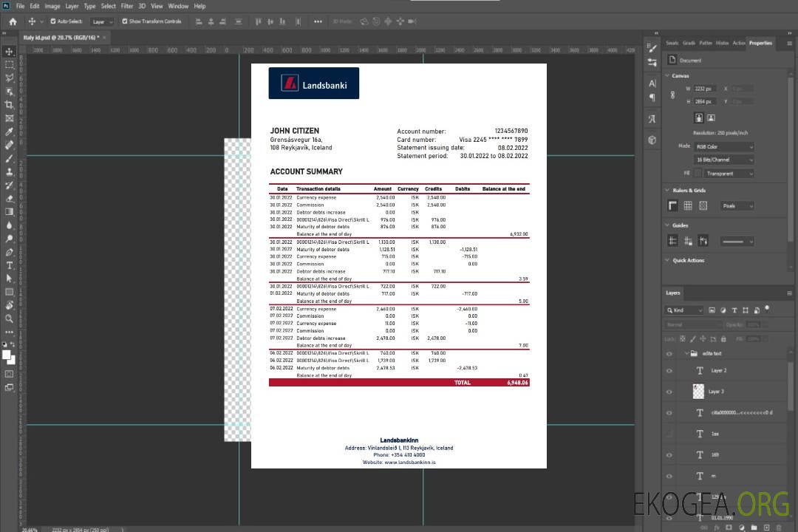
Task: Select the Clone Stamp tool
Action: 9,172
